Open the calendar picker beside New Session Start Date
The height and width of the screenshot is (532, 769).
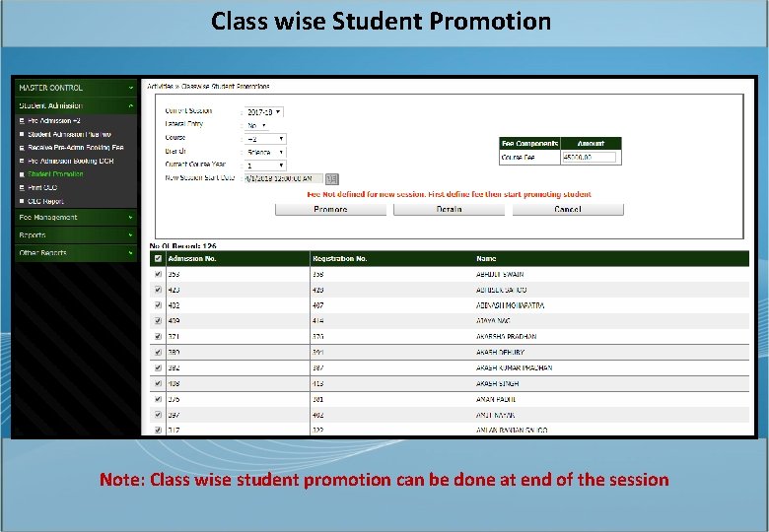[x=331, y=179]
